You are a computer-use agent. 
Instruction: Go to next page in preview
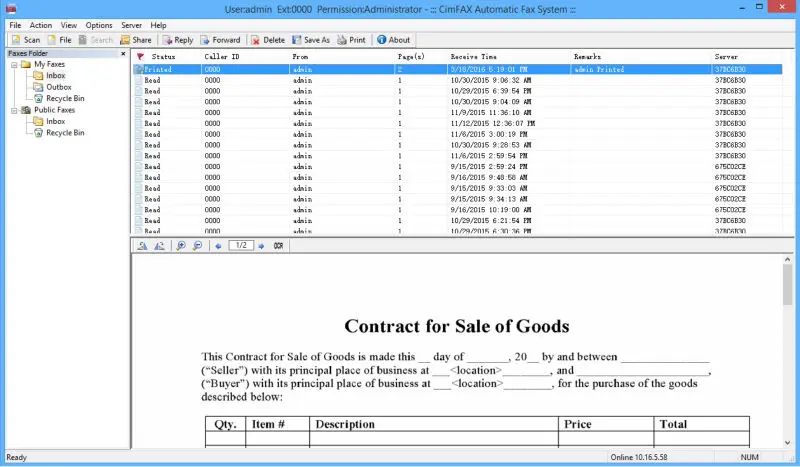tap(261, 245)
